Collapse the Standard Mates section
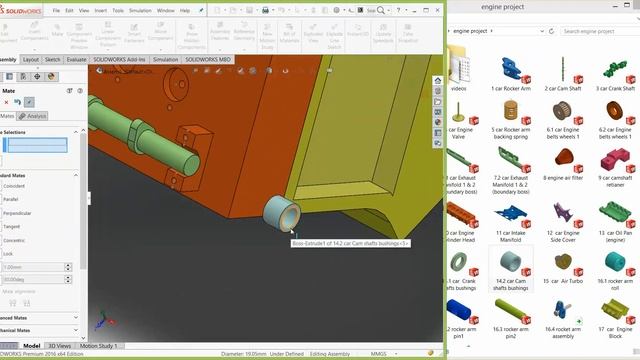 pos(76,175)
